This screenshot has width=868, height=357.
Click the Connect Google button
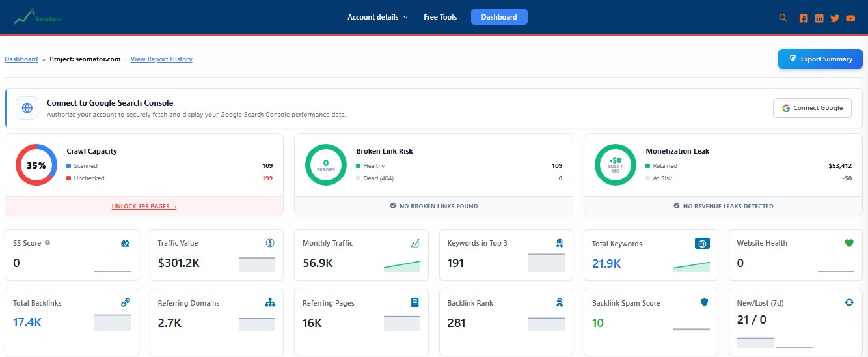[x=812, y=108]
